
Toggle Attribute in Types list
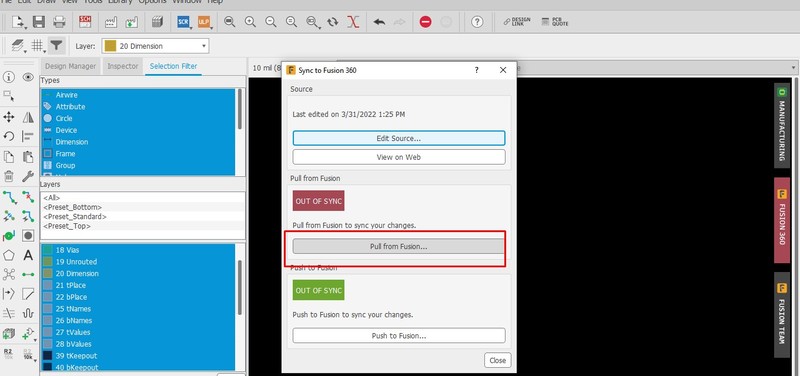pyautogui.click(x=138, y=107)
